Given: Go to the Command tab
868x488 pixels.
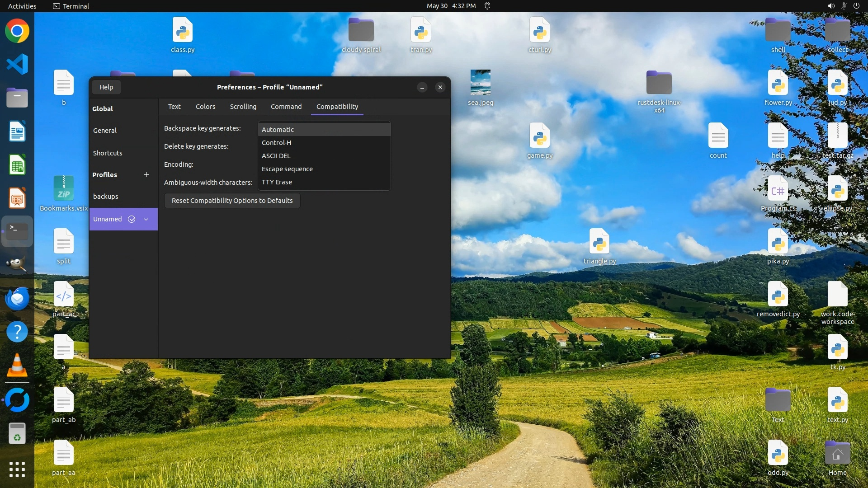Looking at the screenshot, I should click(286, 107).
